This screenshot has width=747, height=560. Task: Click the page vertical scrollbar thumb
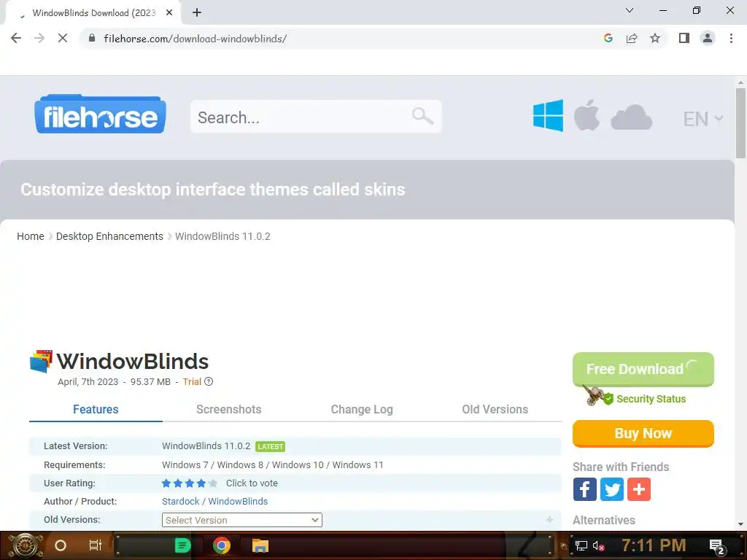pyautogui.click(x=740, y=122)
